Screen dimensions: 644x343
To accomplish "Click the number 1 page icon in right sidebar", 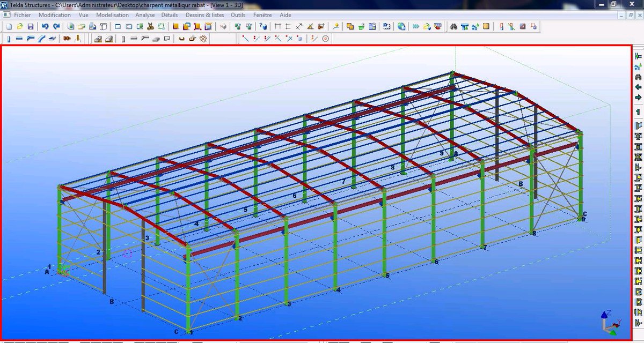I will pyautogui.click(x=638, y=112).
